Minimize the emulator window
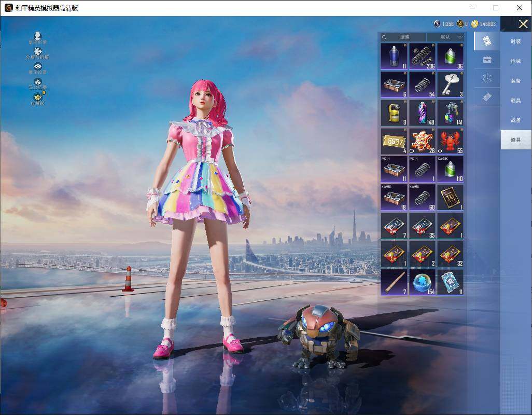Viewport: 532px width, 415px height. point(472,8)
